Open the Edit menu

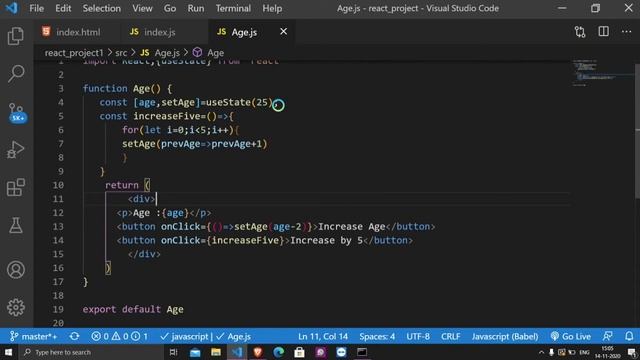click(63, 8)
